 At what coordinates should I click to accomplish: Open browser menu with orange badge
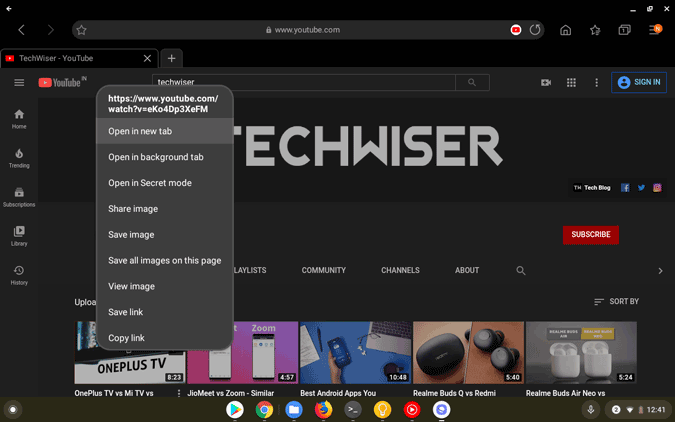[x=655, y=29]
